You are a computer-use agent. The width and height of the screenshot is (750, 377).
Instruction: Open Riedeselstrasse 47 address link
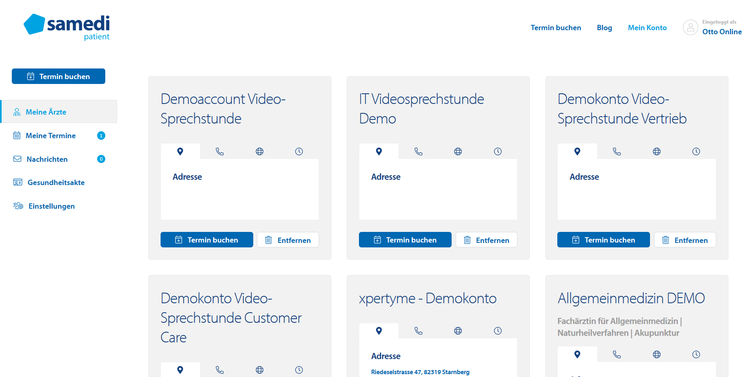(420, 372)
